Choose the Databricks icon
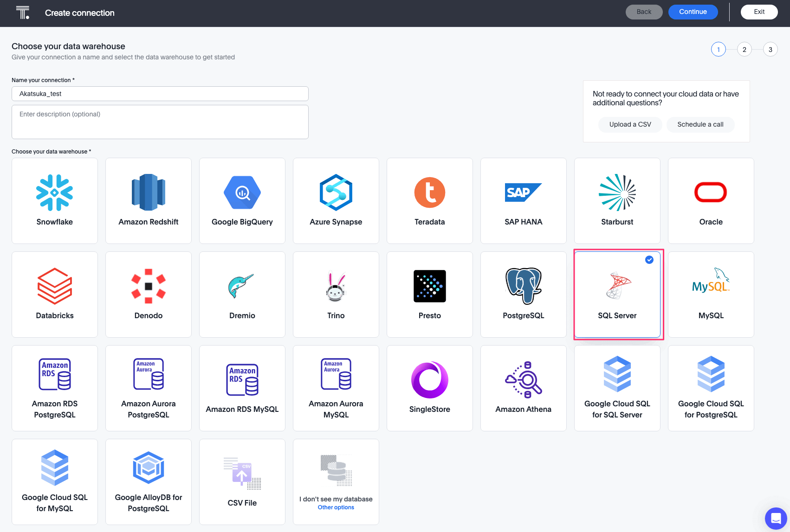The width and height of the screenshot is (790, 532). click(x=55, y=286)
